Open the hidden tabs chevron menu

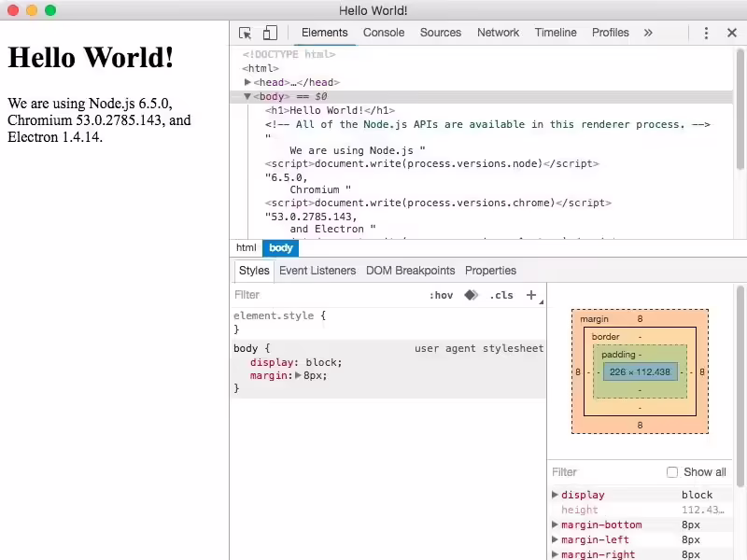(x=648, y=32)
